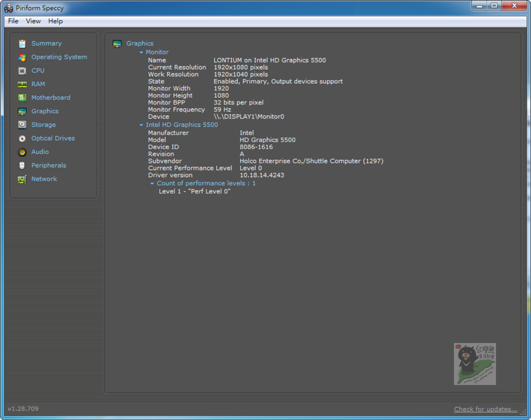Open the View menu
Image resolution: width=531 pixels, height=420 pixels.
[x=33, y=21]
